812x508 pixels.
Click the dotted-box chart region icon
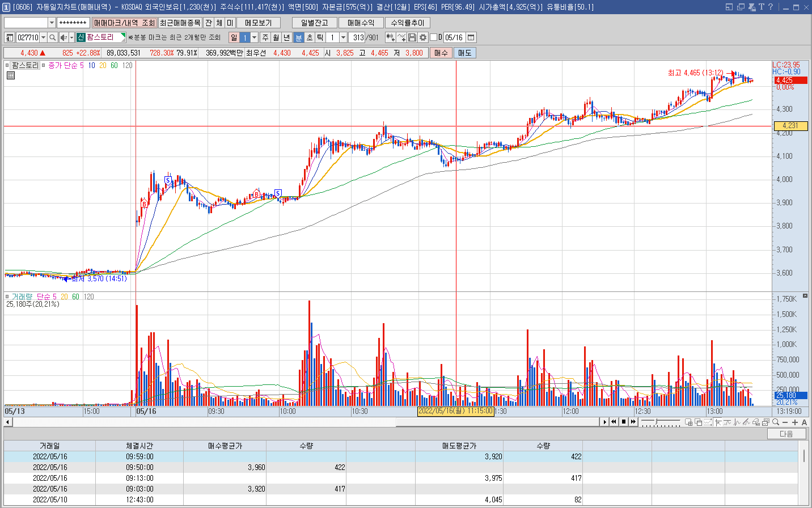(x=708, y=422)
